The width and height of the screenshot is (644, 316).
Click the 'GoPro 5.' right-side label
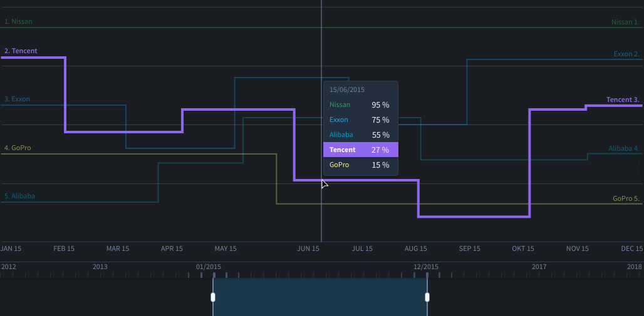tap(625, 199)
